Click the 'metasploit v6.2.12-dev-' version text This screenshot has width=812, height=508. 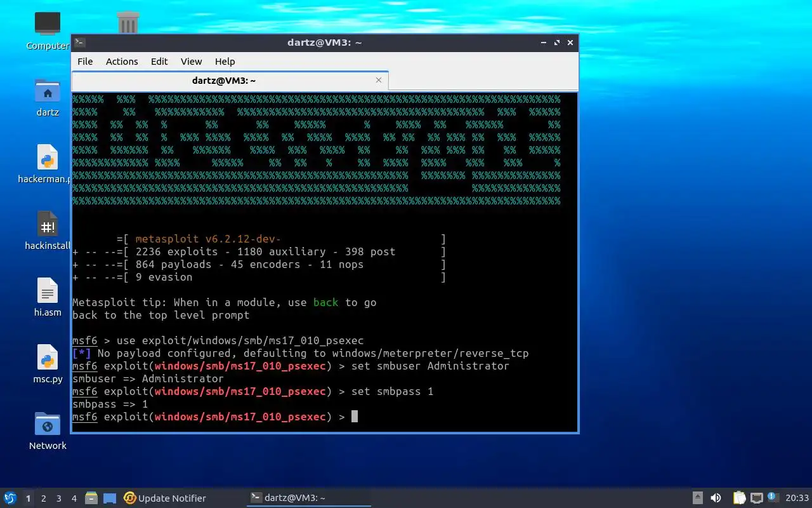[208, 239]
